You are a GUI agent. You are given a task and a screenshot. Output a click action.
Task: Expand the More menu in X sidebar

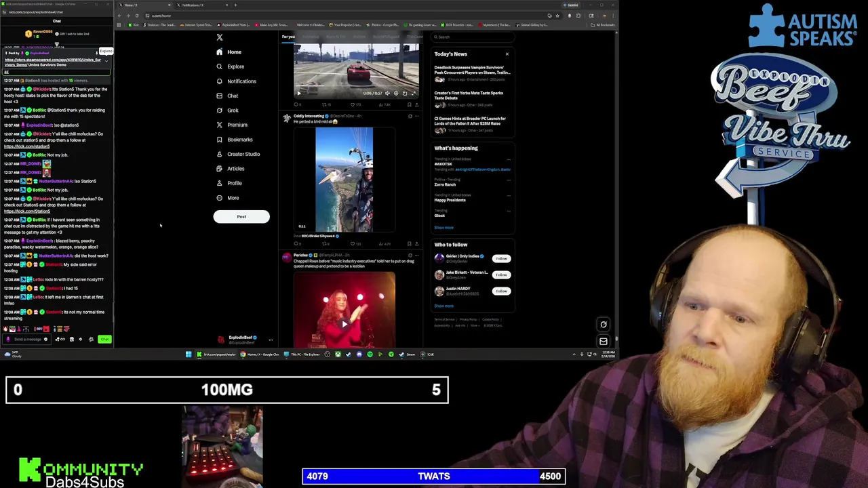click(227, 198)
